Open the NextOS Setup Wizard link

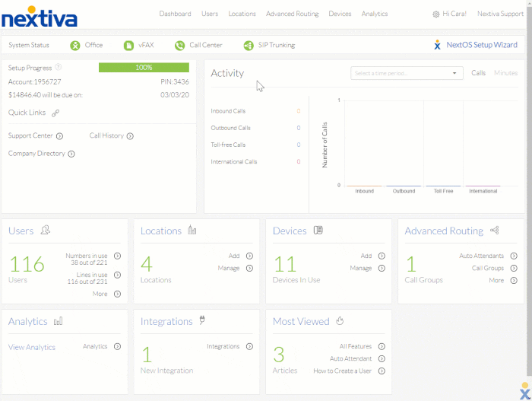click(481, 46)
